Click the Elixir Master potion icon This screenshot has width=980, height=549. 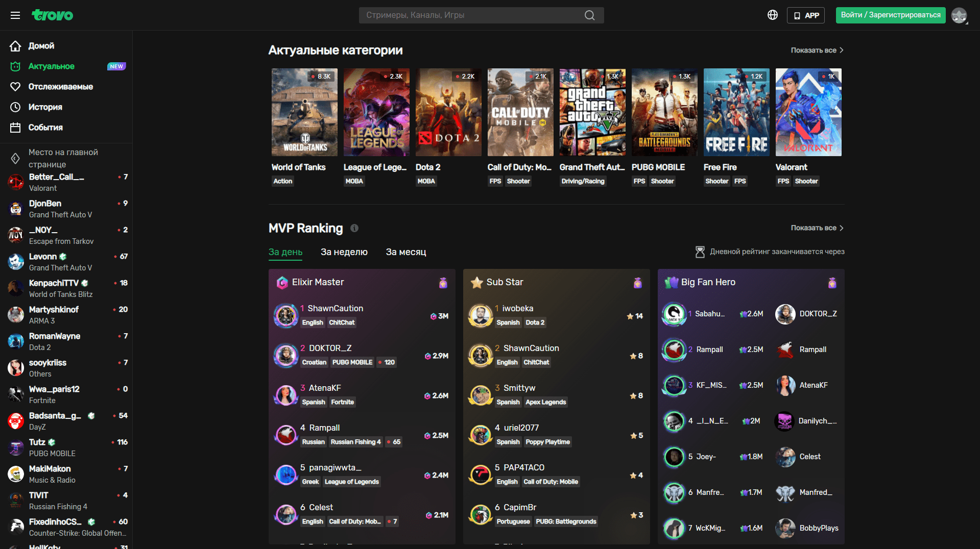click(443, 283)
